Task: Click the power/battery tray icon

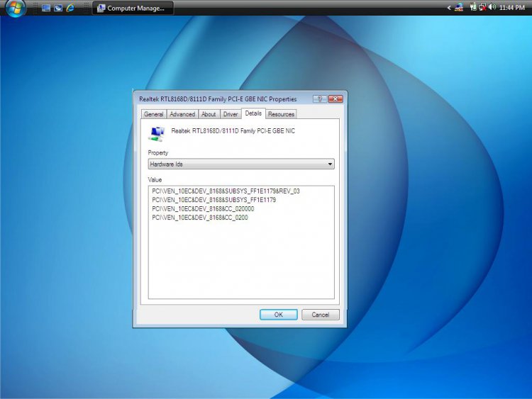Action: tap(473, 7)
